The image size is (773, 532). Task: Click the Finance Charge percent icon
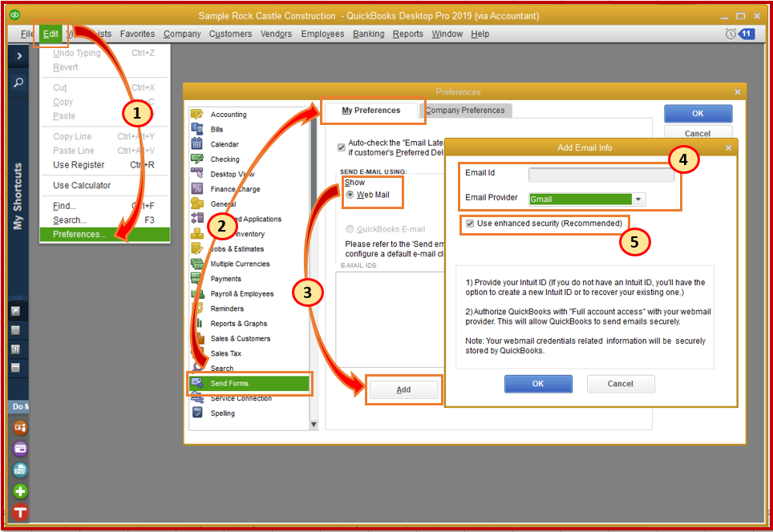click(x=196, y=188)
